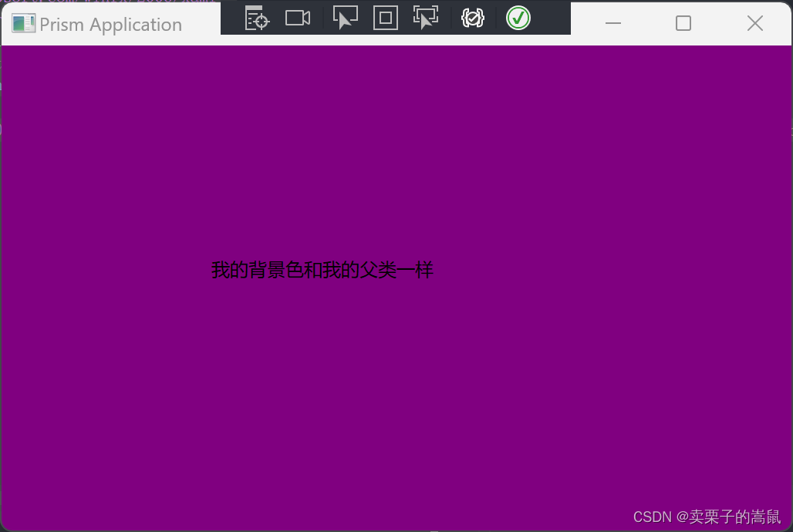Click the camera XAML Live Preview icon
The image size is (793, 532).
pos(298,19)
